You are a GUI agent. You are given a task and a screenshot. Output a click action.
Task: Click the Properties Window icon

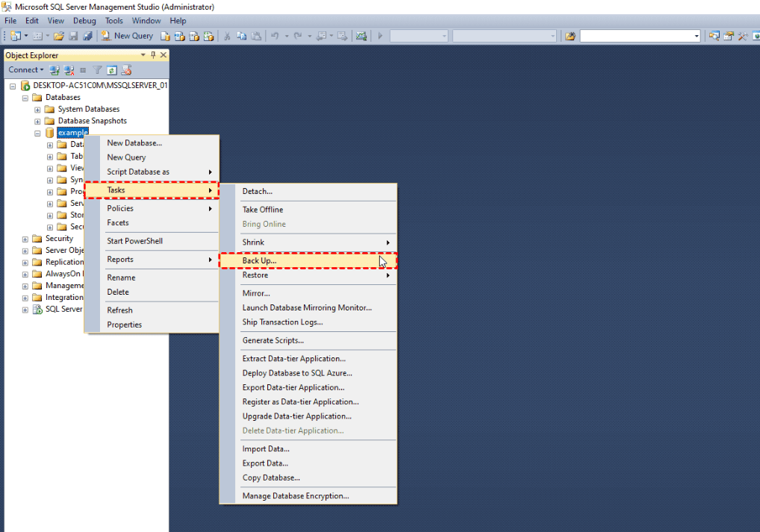pos(729,36)
